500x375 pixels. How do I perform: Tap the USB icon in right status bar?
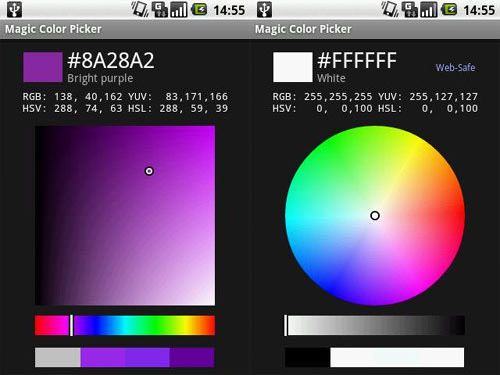click(x=264, y=9)
